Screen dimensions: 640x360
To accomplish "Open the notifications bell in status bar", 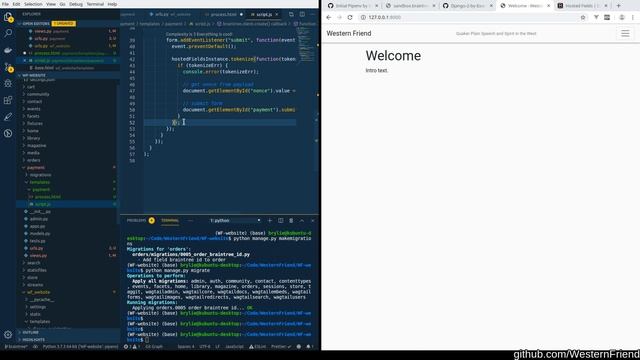I will pos(310,347).
